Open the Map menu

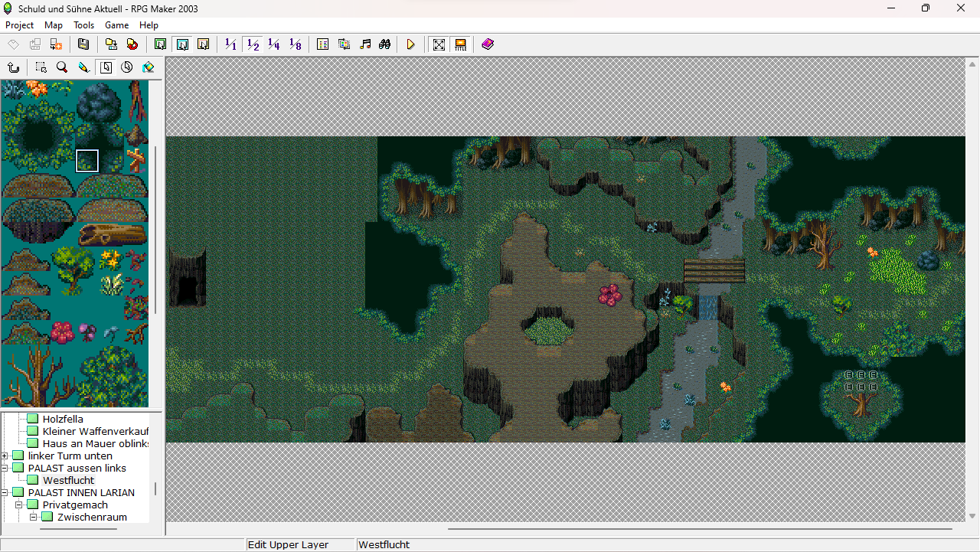[54, 25]
